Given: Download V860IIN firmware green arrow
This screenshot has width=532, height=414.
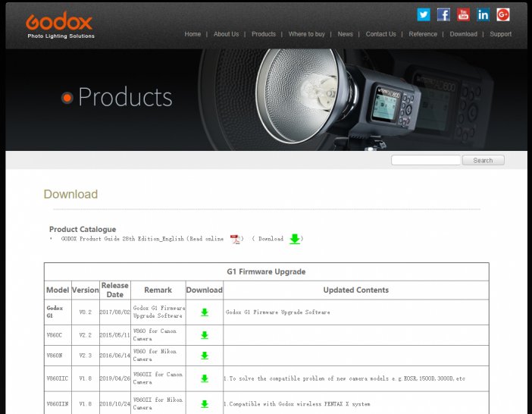Looking at the screenshot, I should (x=205, y=404).
